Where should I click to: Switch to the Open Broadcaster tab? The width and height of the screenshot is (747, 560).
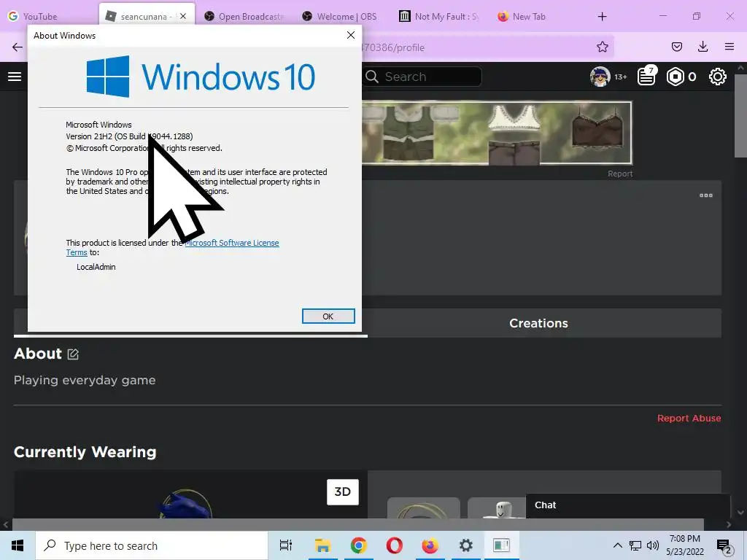[x=244, y=16]
